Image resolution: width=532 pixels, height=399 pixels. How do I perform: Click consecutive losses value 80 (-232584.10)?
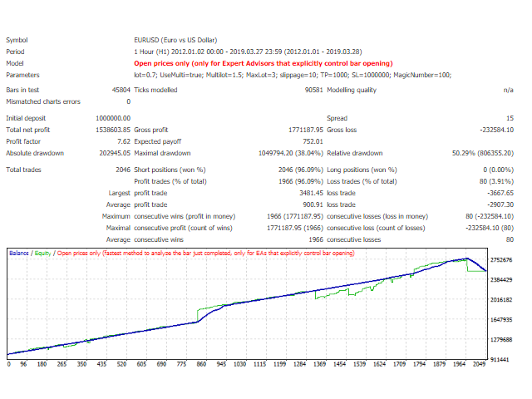coord(490,216)
